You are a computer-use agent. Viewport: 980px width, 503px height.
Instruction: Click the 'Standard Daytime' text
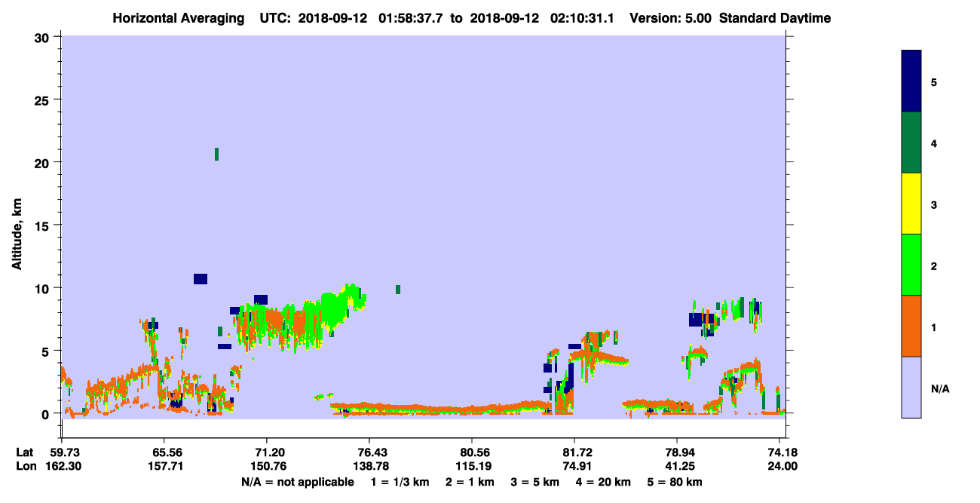point(775,18)
